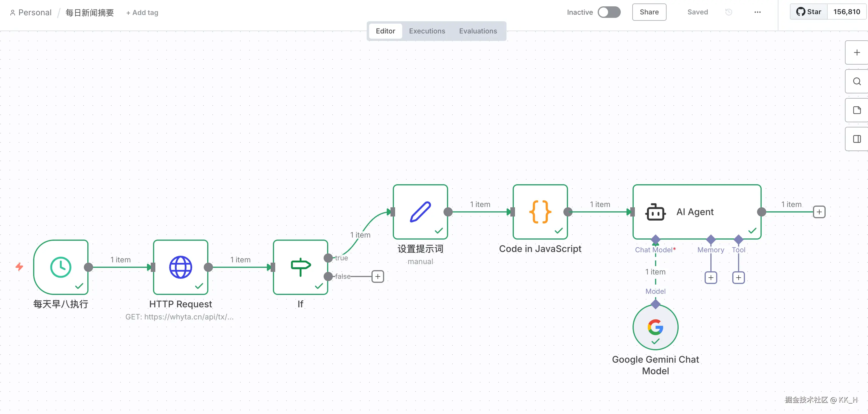Open the 设置提示词 pencil node
The width and height of the screenshot is (868, 414).
[x=420, y=212]
